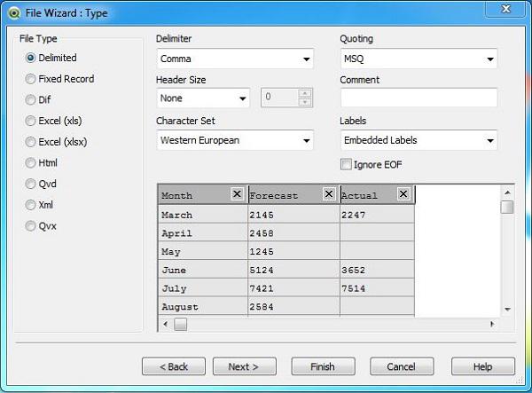Open the Header Size dropdown showing None
Viewport: 532px width, 393px height.
(x=203, y=98)
